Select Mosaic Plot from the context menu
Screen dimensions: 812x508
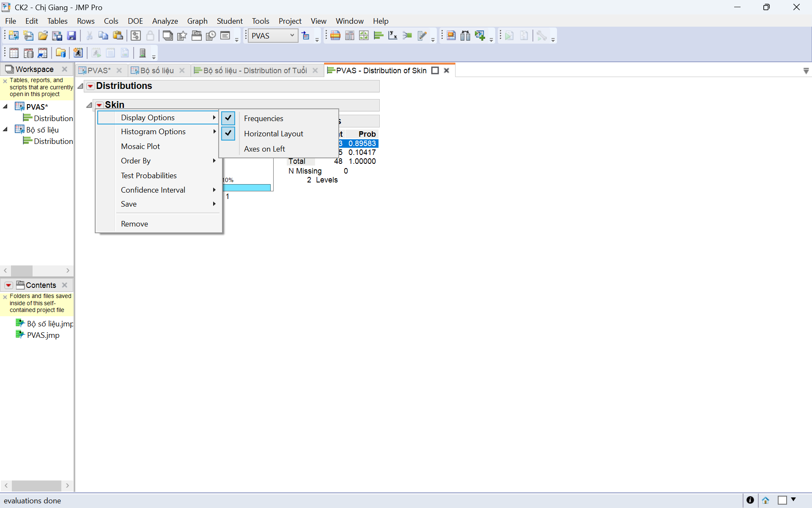(x=140, y=146)
